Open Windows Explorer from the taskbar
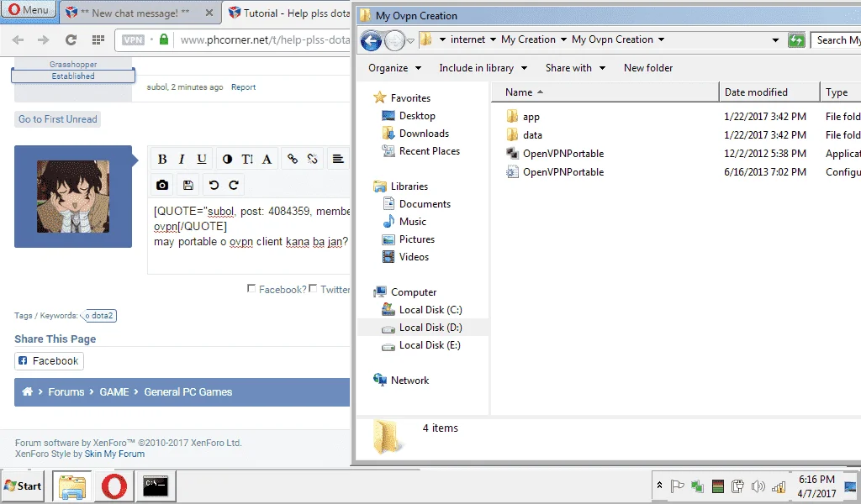 point(72,486)
